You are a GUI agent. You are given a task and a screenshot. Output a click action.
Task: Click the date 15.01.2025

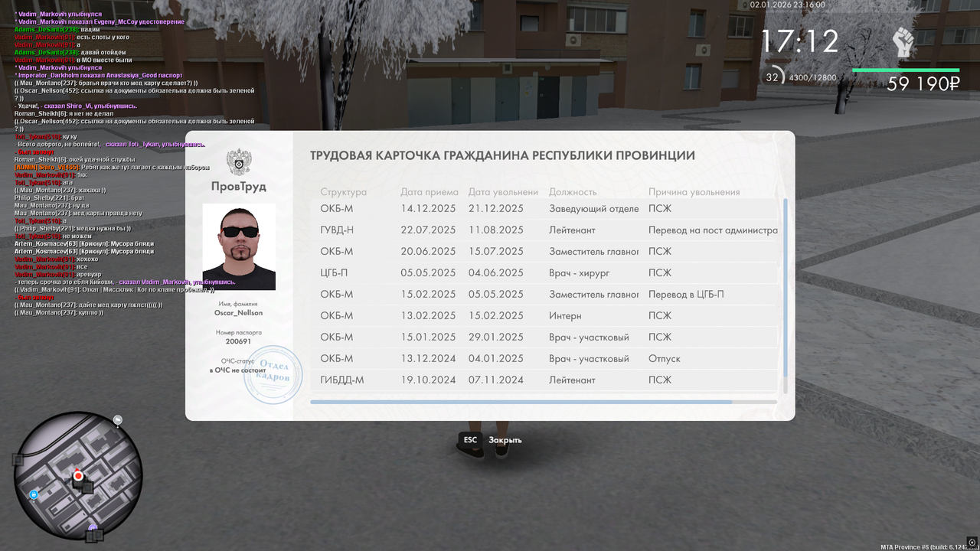tap(428, 337)
